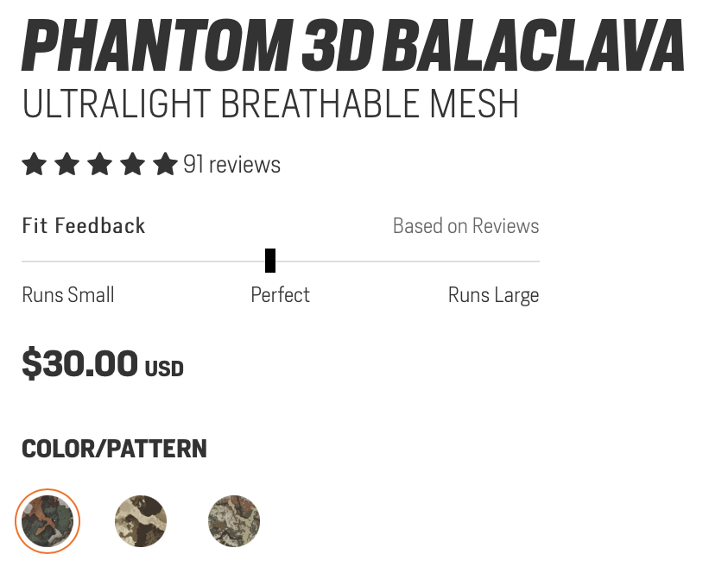Click the Fit Feedback heading
This screenshot has height=573, width=728.
tap(84, 226)
